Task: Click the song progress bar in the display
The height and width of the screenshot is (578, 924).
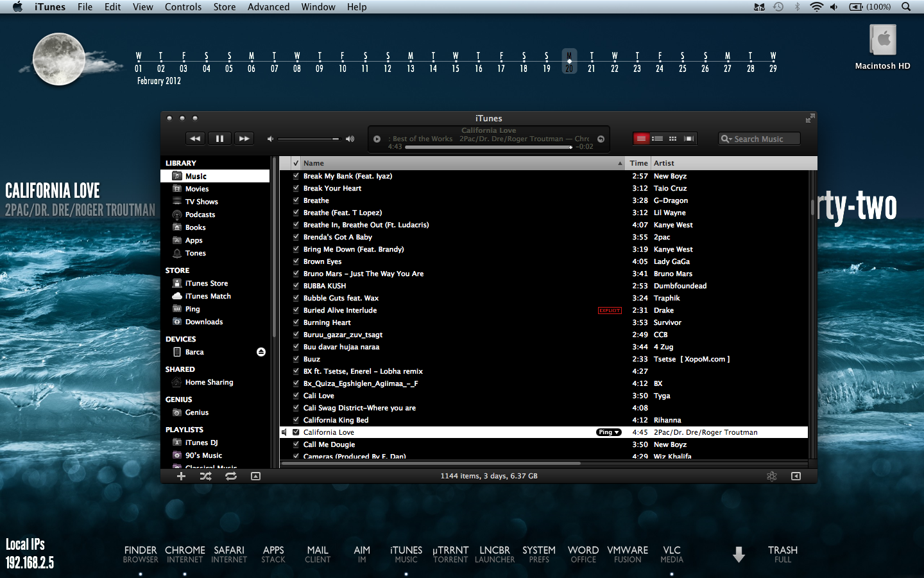Action: pos(489,147)
